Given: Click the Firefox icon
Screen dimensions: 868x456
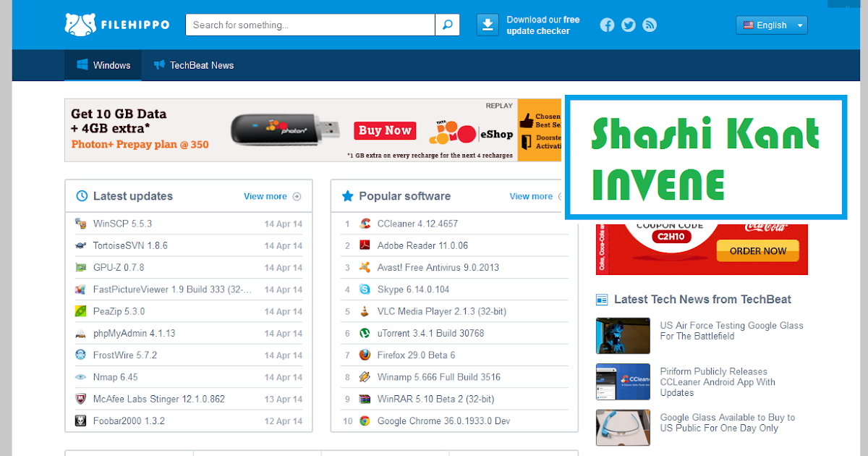Looking at the screenshot, I should click(x=365, y=355).
